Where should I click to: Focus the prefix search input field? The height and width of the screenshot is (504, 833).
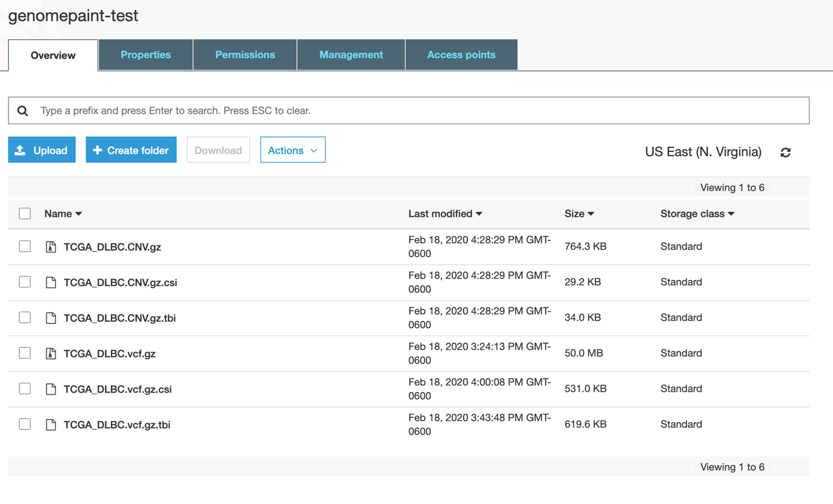pyautogui.click(x=409, y=110)
